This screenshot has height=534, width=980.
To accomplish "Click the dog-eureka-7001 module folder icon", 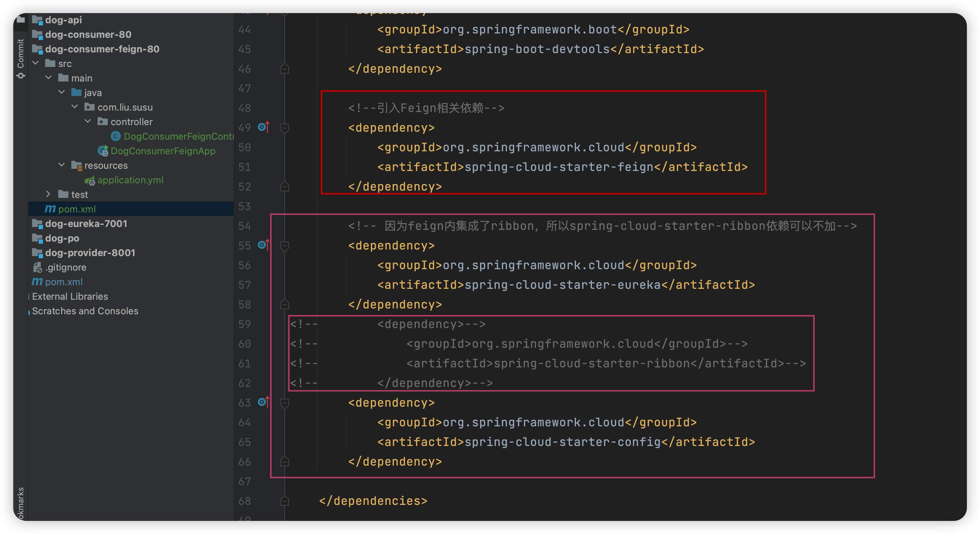I will pyautogui.click(x=37, y=224).
